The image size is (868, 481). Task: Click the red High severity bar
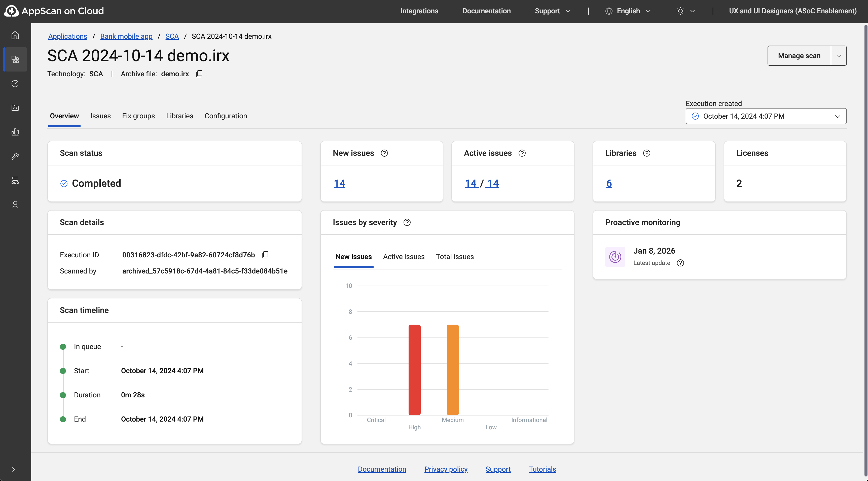pyautogui.click(x=414, y=369)
